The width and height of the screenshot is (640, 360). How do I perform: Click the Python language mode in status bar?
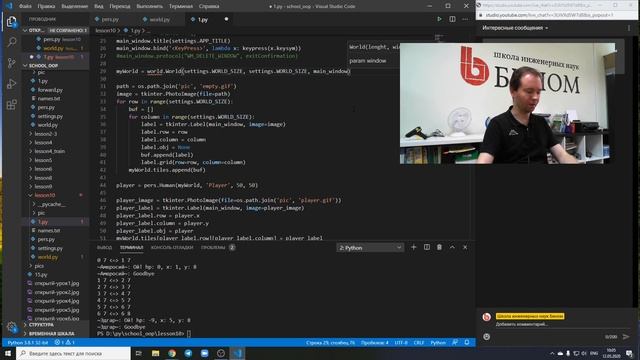438,342
